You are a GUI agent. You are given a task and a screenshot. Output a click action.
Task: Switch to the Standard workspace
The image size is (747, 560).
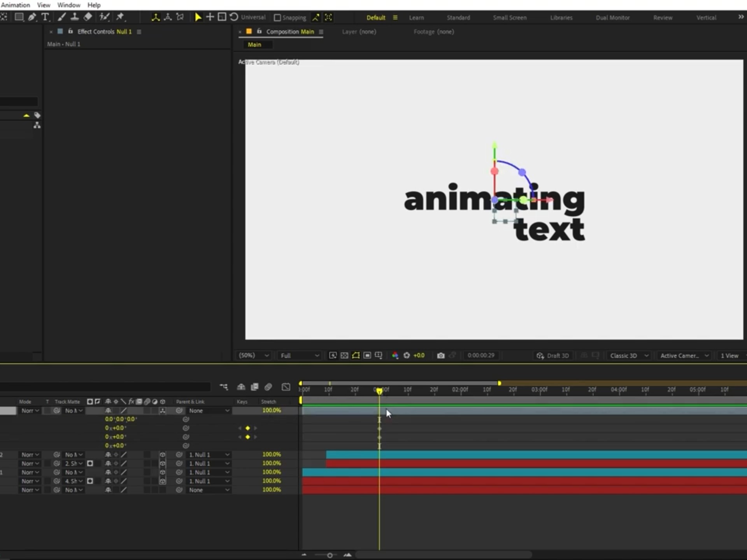(x=458, y=17)
